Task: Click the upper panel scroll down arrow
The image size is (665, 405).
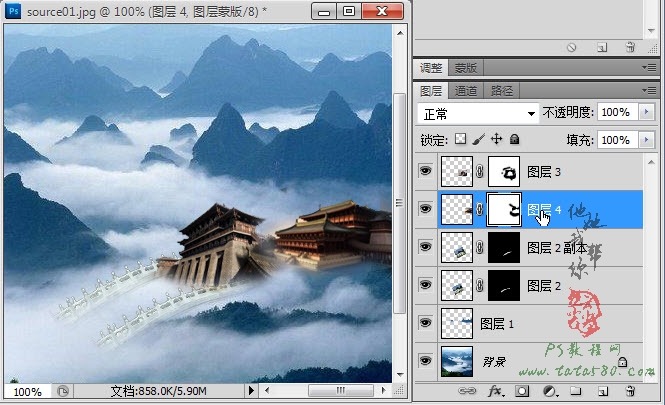Action: [651, 31]
